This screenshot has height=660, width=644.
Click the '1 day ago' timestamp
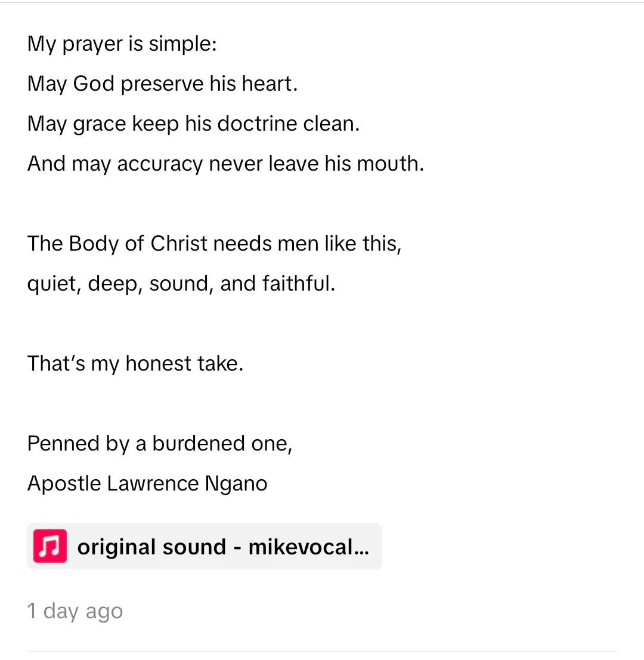click(x=75, y=611)
